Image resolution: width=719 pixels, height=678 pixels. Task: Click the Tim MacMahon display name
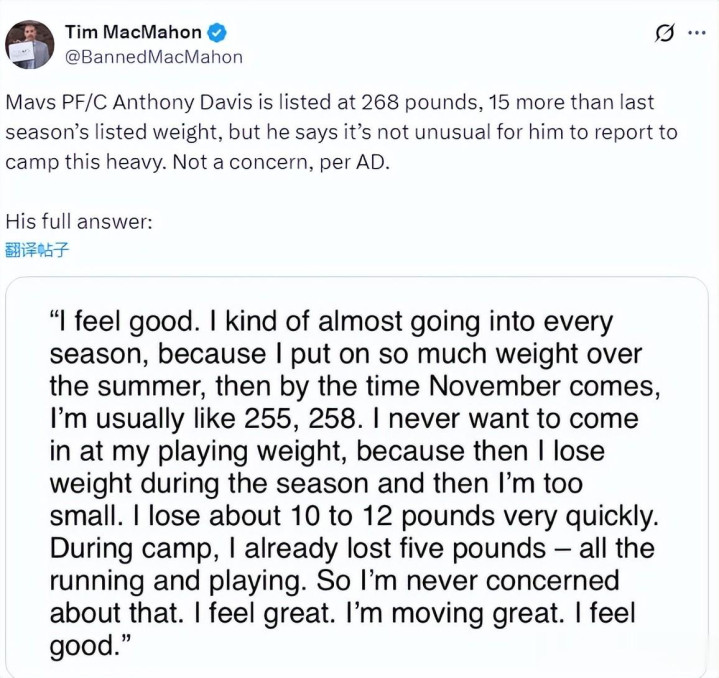pos(132,32)
